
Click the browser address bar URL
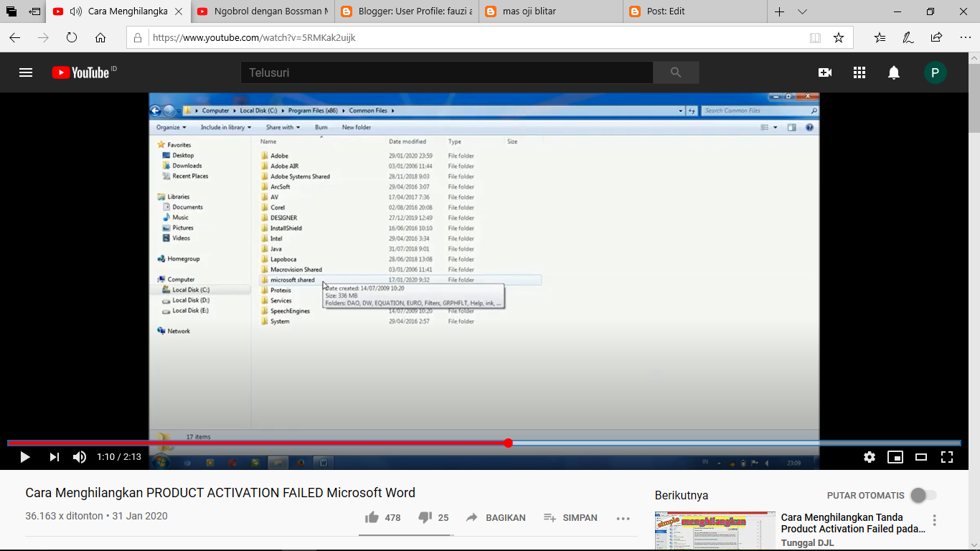(254, 37)
